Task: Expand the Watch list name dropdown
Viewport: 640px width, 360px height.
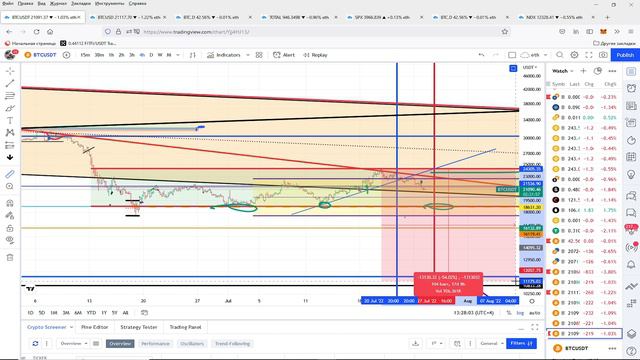Action: click(563, 71)
